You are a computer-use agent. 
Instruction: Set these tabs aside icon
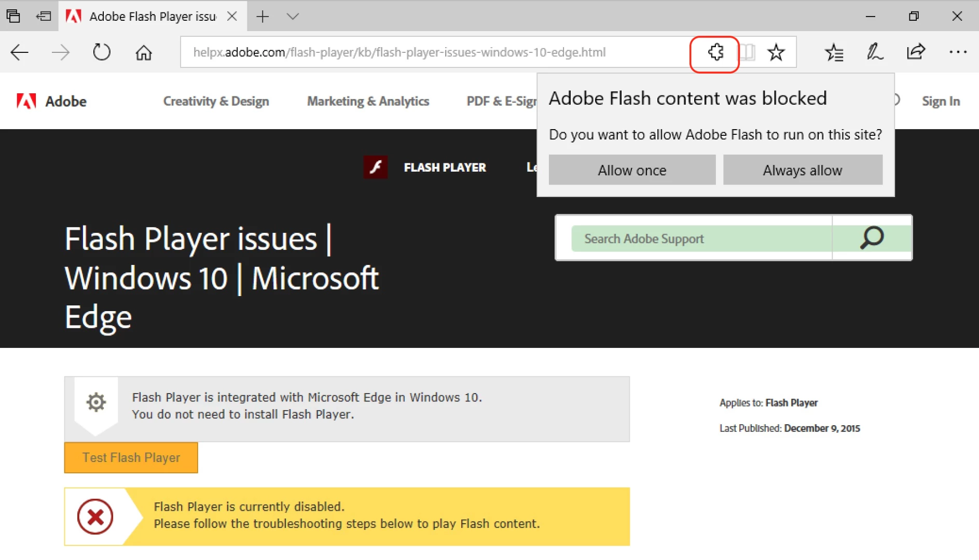44,16
